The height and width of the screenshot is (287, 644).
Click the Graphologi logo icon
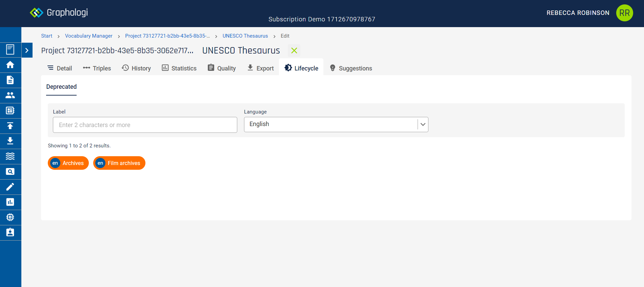(x=36, y=13)
